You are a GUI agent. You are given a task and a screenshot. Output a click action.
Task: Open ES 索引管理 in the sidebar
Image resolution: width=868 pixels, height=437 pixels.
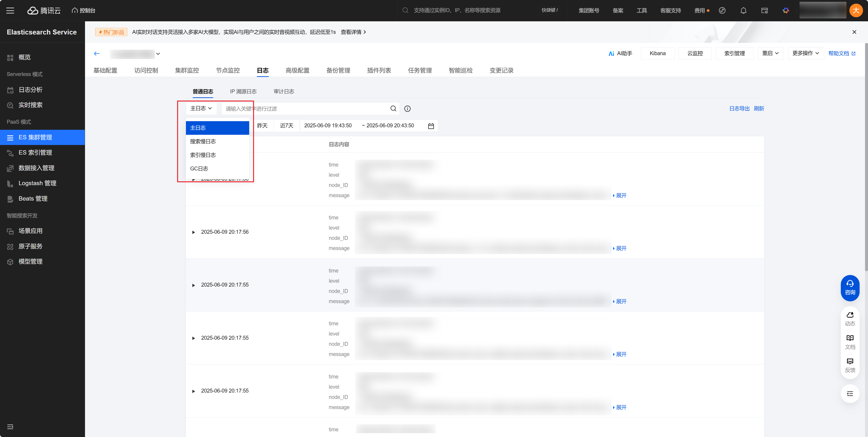(42, 152)
